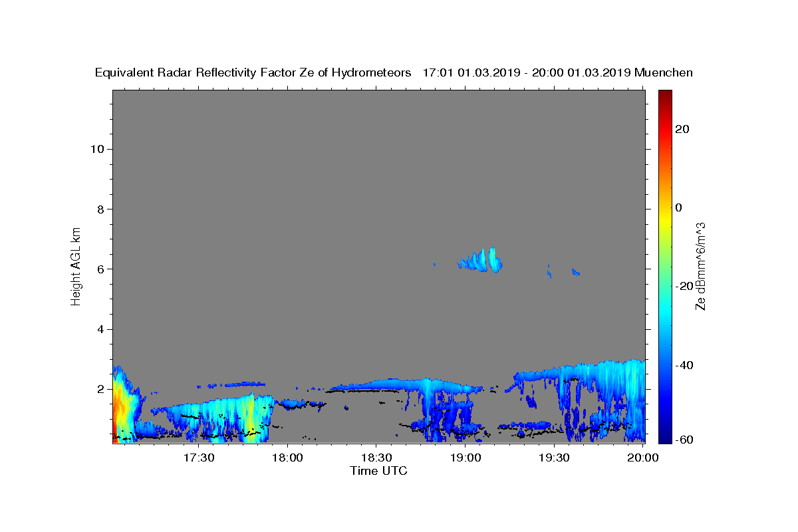The width and height of the screenshot is (798, 532).
Task: Click the plot title "Equivalent Radar Reflectivity Factor Ze of Hydrometeors"
Action: coord(253,73)
